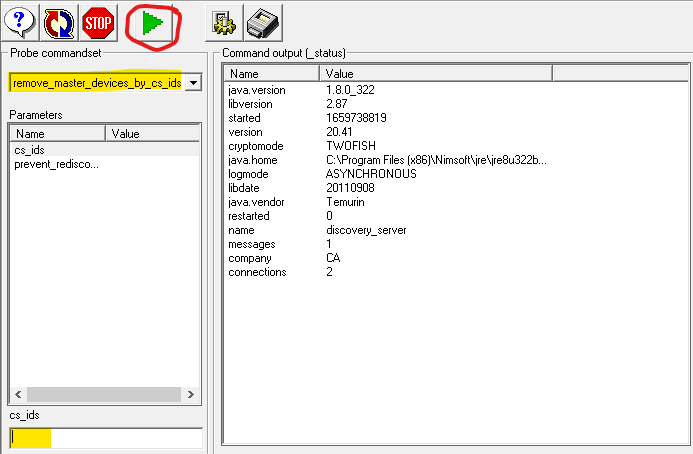
Task: Run command with green play button
Action: click(152, 22)
